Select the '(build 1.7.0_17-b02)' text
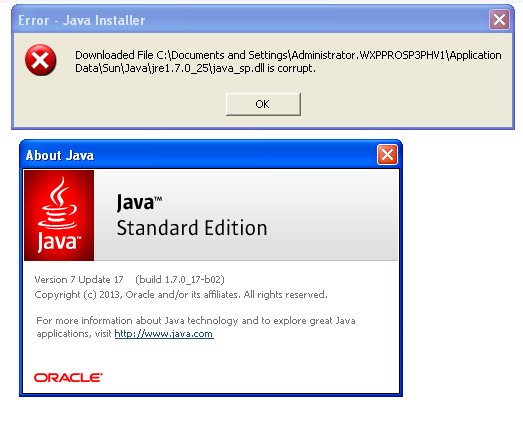This screenshot has height=421, width=523. click(x=180, y=279)
